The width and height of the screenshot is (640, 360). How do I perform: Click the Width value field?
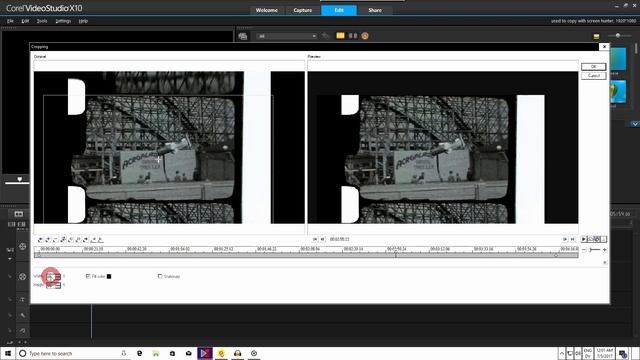coord(50,276)
